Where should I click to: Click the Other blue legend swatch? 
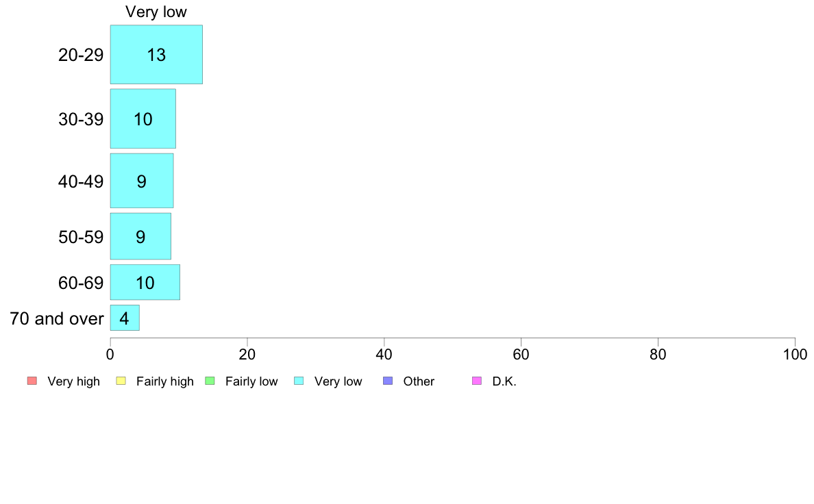[x=388, y=381]
